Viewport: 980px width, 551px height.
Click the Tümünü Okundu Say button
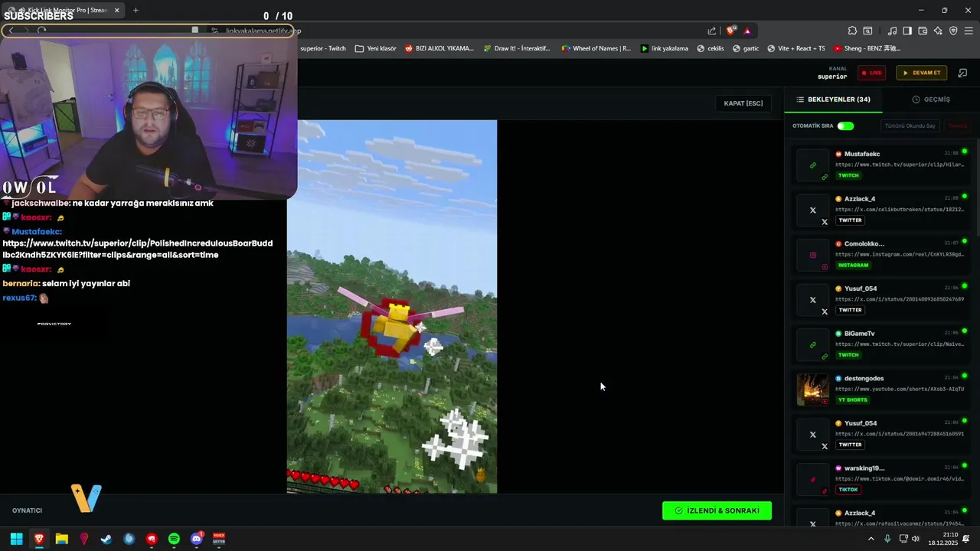click(x=910, y=126)
